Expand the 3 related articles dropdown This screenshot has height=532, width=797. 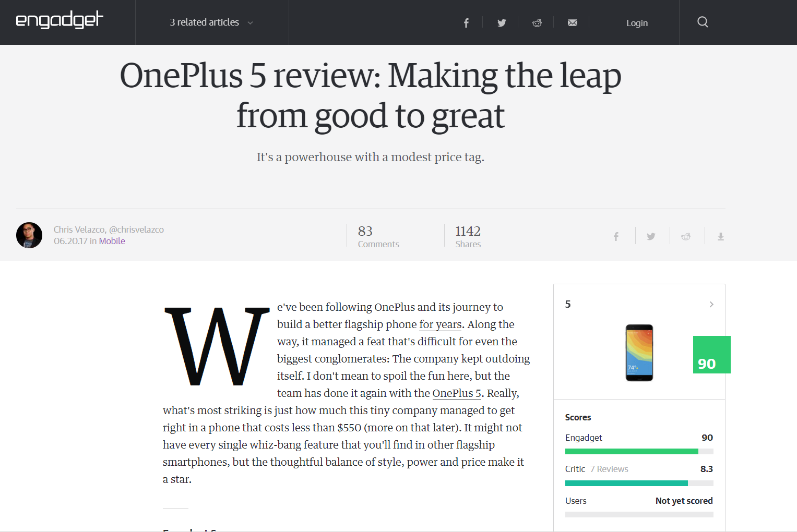tap(211, 22)
